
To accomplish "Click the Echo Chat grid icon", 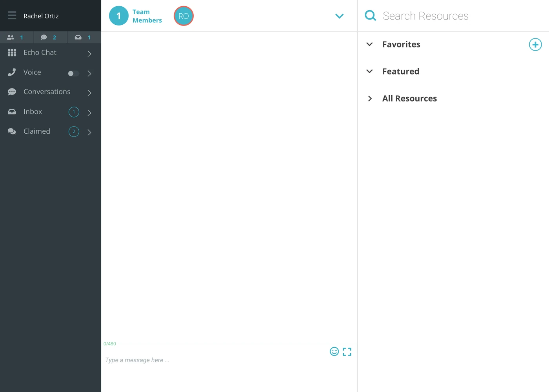I will coord(12,53).
